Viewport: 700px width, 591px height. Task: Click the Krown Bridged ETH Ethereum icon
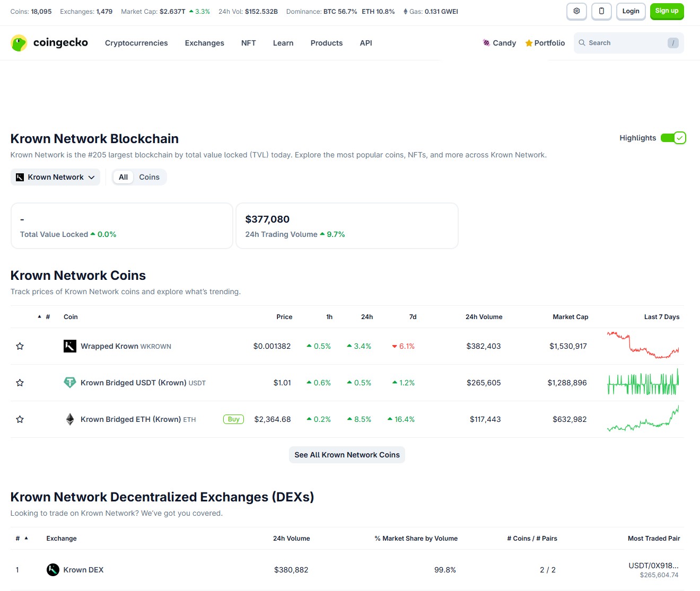click(x=70, y=419)
